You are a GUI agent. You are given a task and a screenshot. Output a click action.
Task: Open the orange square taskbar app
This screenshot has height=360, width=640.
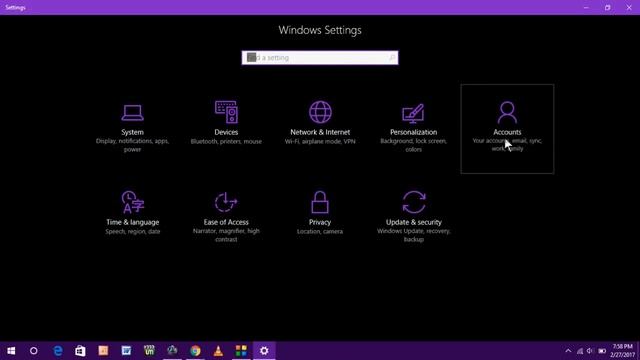(x=103, y=351)
